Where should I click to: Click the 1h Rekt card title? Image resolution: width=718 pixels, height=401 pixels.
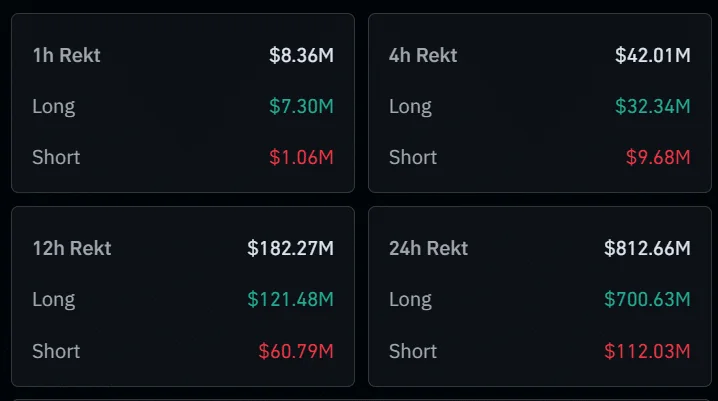66,55
